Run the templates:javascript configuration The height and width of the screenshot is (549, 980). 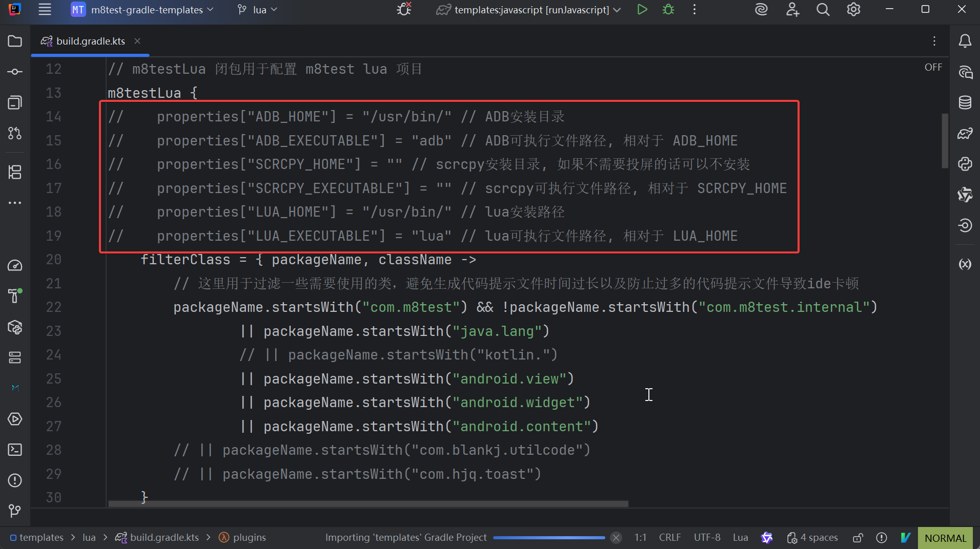(x=642, y=10)
